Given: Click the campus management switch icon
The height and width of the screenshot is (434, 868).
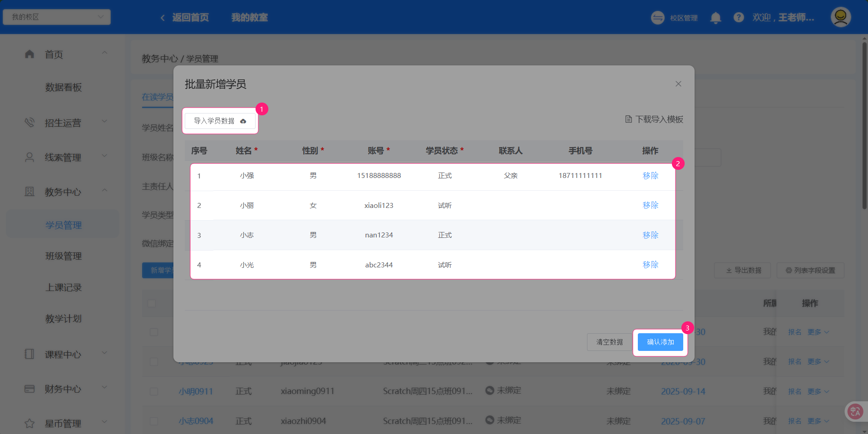Looking at the screenshot, I should pos(657,18).
